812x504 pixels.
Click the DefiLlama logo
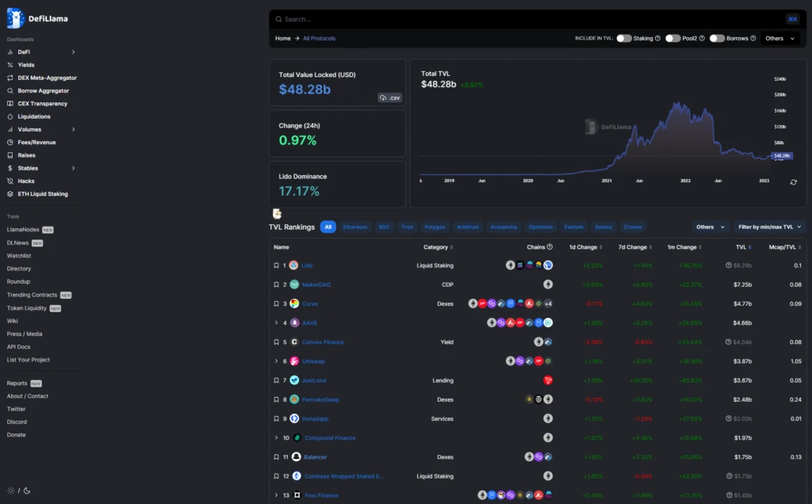pyautogui.click(x=36, y=19)
